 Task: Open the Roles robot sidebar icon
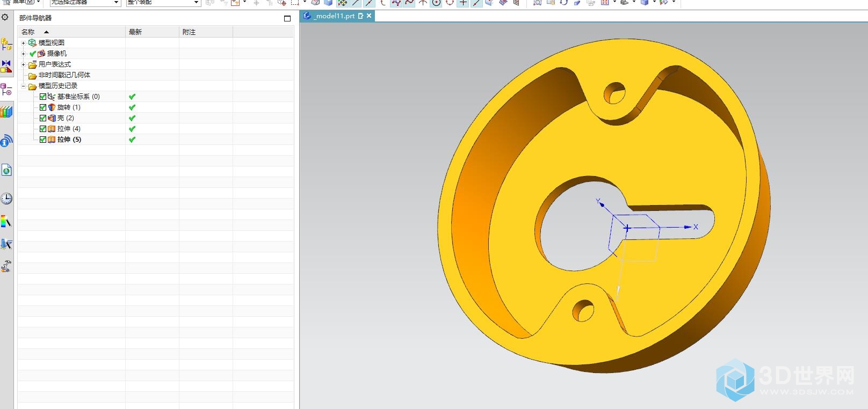click(6, 266)
